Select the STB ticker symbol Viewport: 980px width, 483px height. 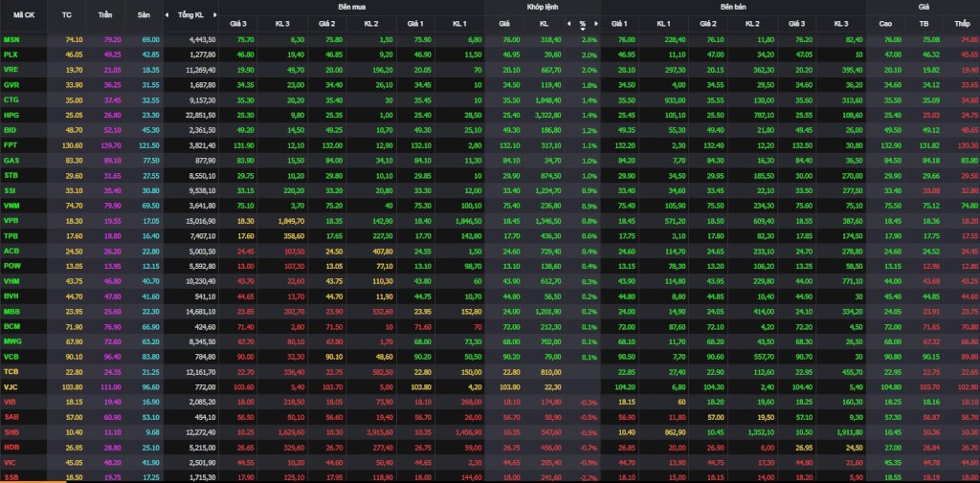coord(10,176)
